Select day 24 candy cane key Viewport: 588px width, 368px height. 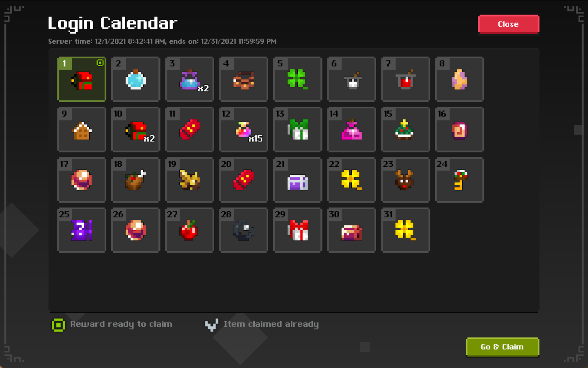click(459, 180)
